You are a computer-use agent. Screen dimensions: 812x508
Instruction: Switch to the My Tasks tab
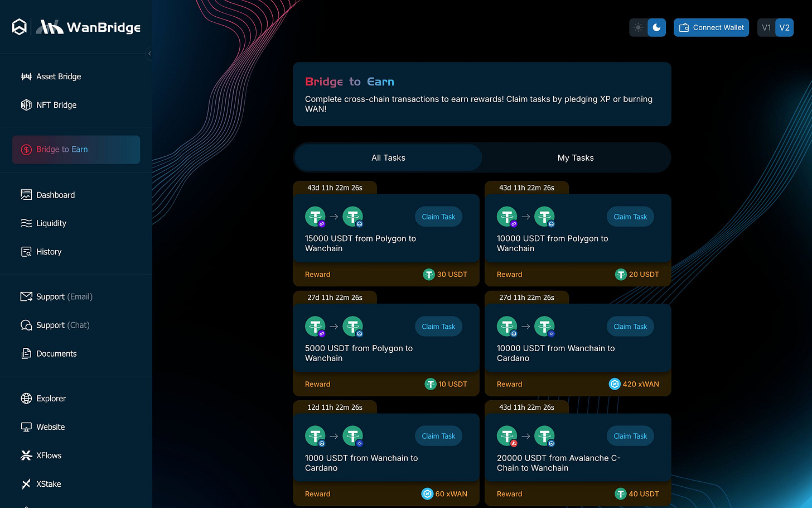(576, 158)
